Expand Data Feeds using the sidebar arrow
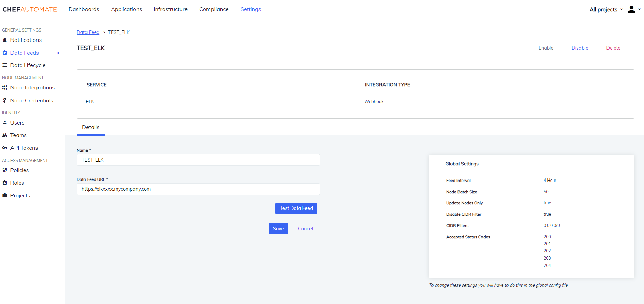This screenshot has width=644, height=304. 59,53
